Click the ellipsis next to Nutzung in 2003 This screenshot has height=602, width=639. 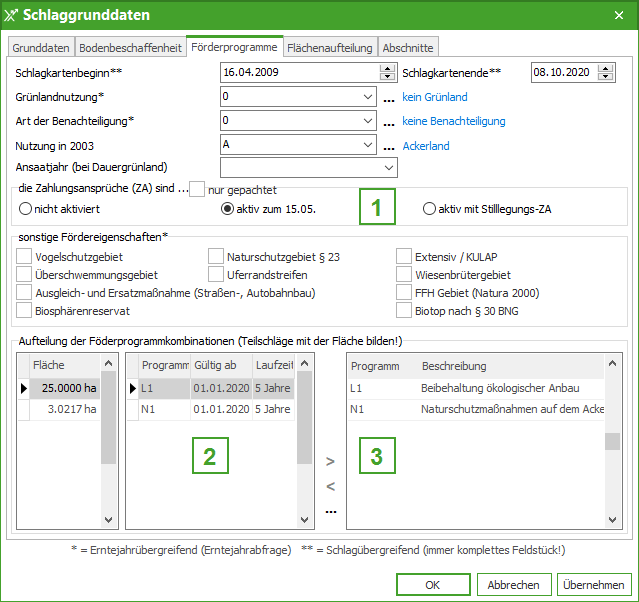click(x=389, y=146)
